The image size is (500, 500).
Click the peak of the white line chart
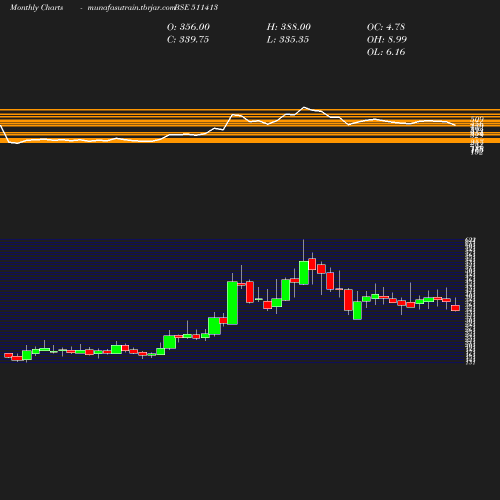[304, 107]
